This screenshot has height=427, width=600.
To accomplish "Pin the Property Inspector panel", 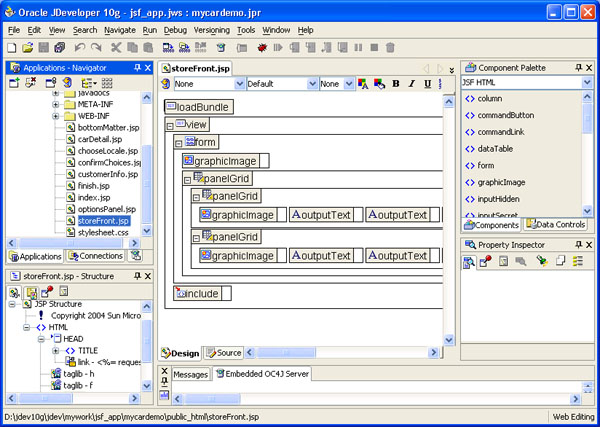I will [x=579, y=245].
